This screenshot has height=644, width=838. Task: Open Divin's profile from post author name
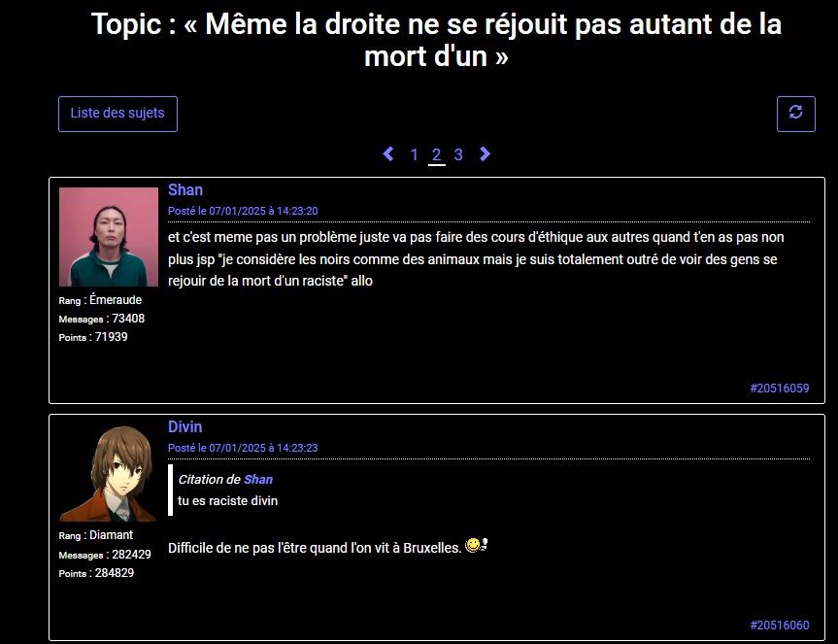(x=184, y=426)
